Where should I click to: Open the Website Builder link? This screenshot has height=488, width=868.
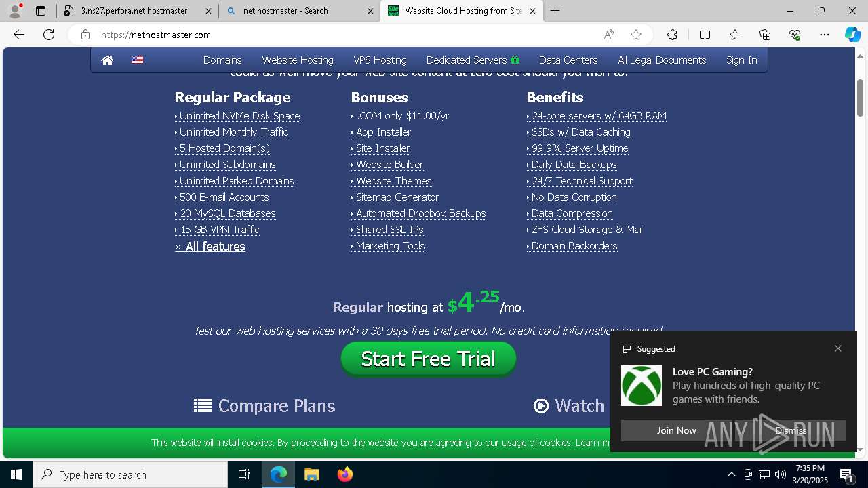pyautogui.click(x=387, y=165)
